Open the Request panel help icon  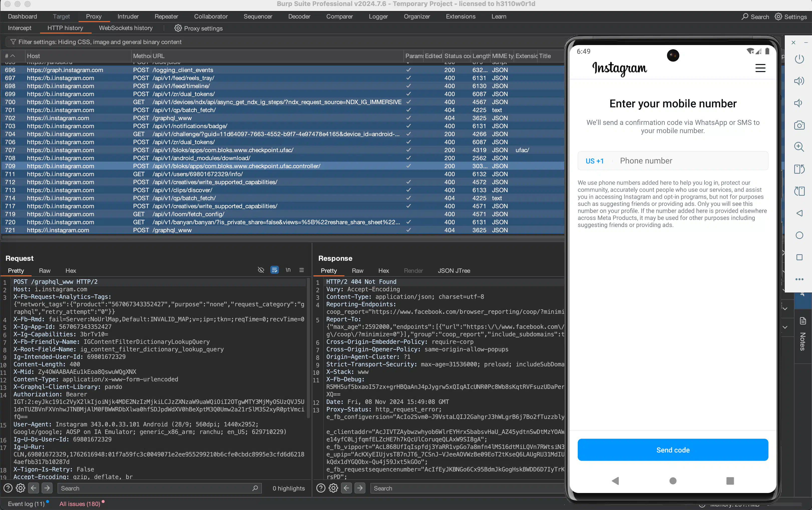tap(8, 488)
